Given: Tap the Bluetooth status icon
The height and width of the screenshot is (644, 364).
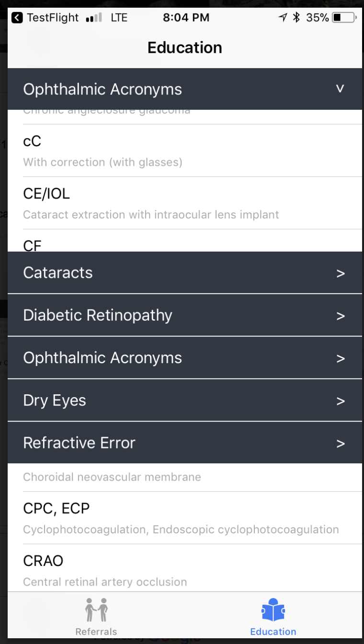Looking at the screenshot, I should pos(296,18).
